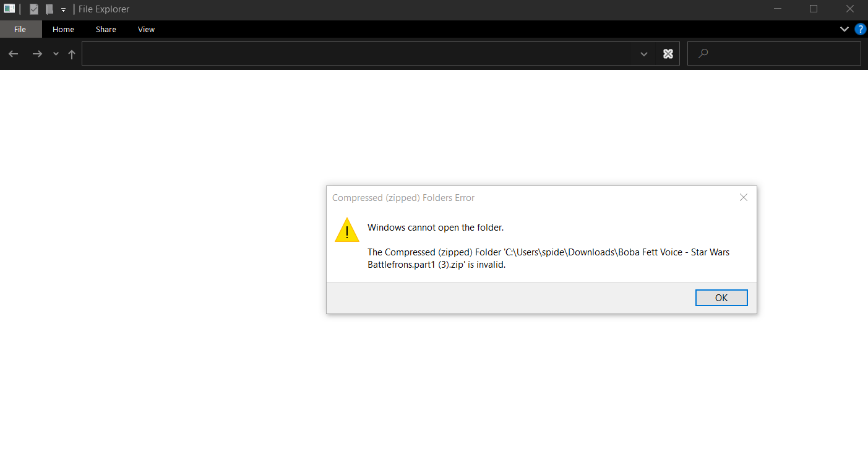Open the recent locations dropdown arrow
The height and width of the screenshot is (452, 868).
56,54
